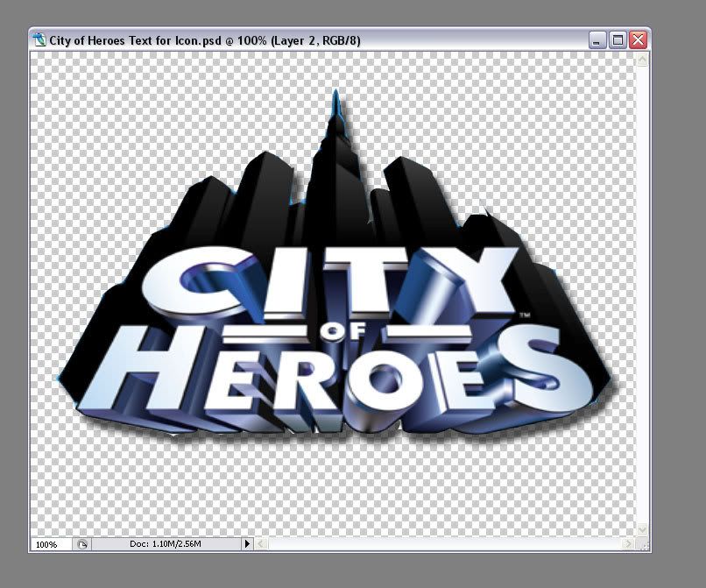Click the document title bar text
This screenshot has width=706, height=588.
pyautogui.click(x=205, y=40)
